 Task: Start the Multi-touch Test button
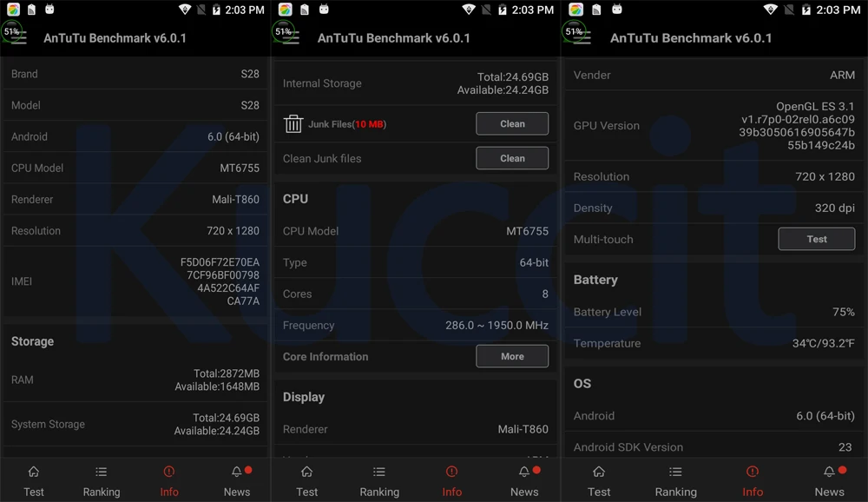(817, 239)
